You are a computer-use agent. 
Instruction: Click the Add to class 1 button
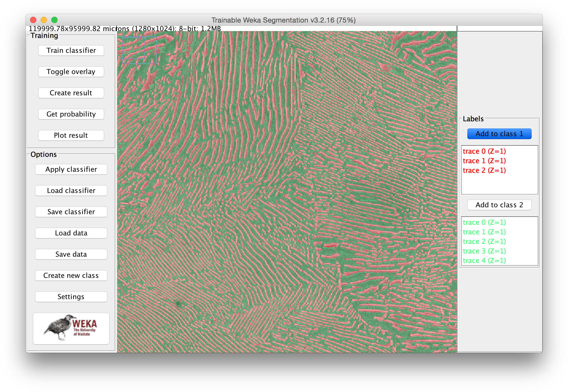click(499, 134)
